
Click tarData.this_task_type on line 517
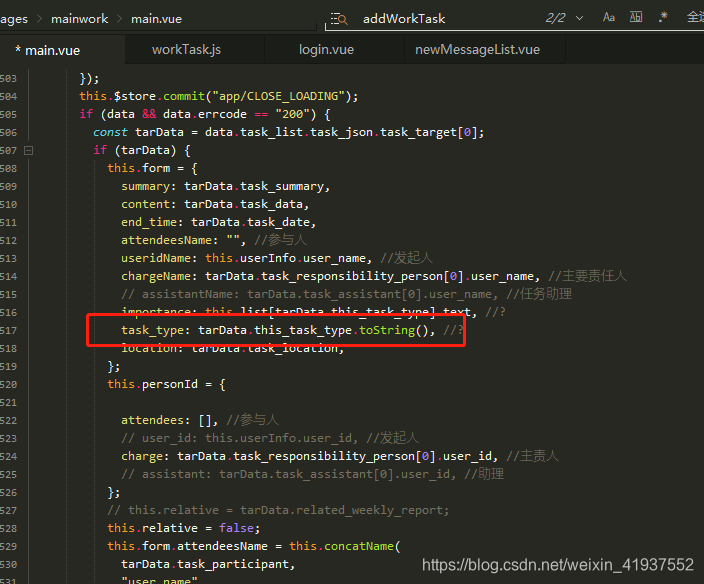275,330
